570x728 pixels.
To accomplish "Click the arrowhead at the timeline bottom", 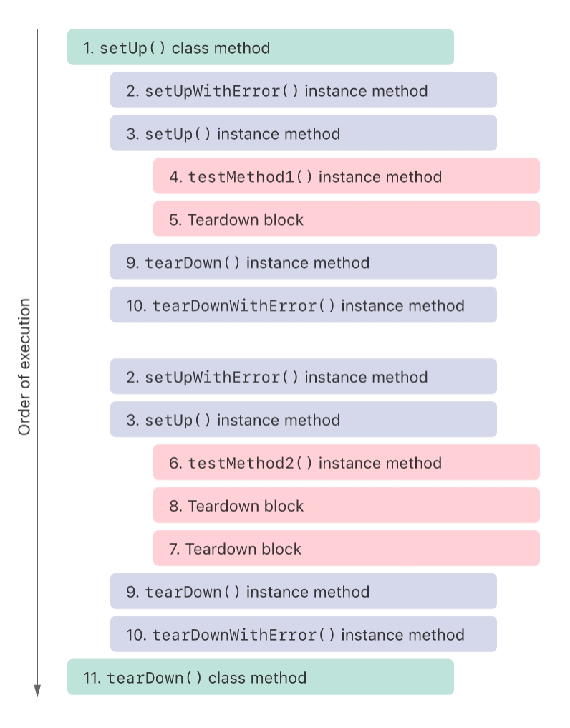I will 37,691.
